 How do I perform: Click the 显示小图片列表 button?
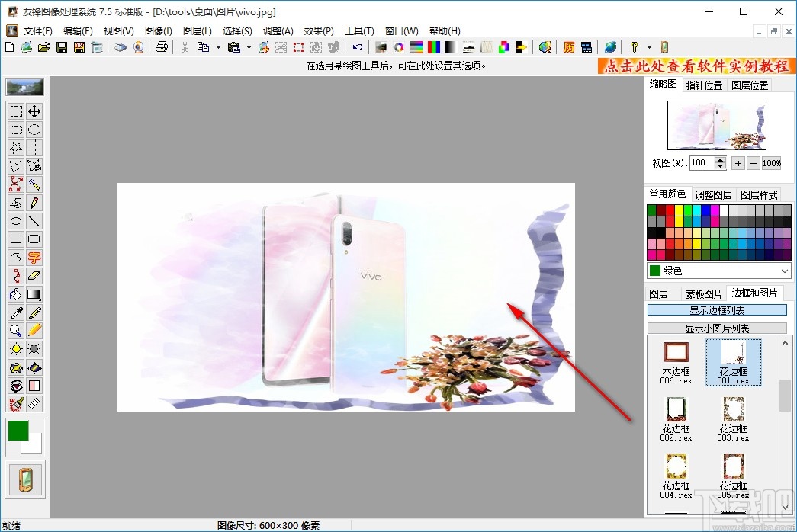point(717,328)
